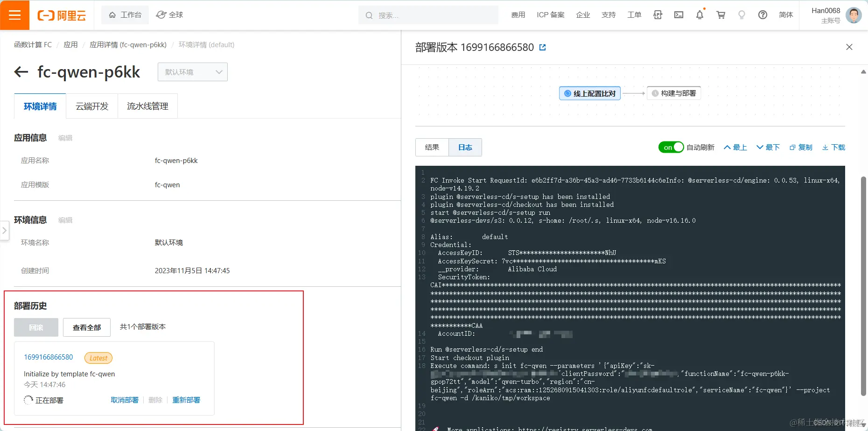This screenshot has height=431, width=868.
Task: Open the 默认环境 environment dropdown
Action: (x=192, y=72)
